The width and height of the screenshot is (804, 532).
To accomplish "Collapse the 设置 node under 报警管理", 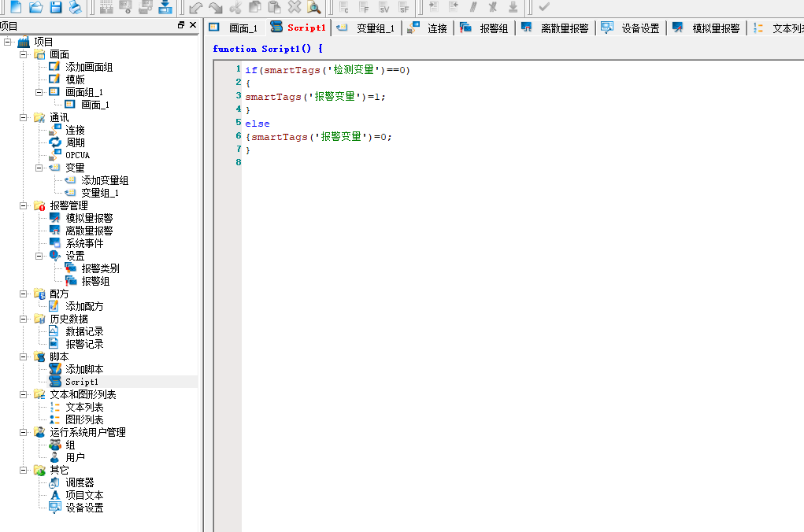I will pos(39,256).
